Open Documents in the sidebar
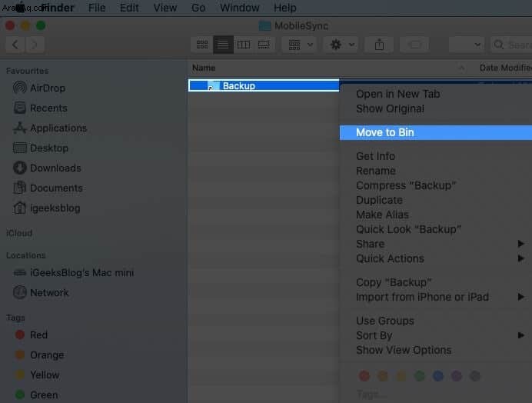 click(x=48, y=188)
